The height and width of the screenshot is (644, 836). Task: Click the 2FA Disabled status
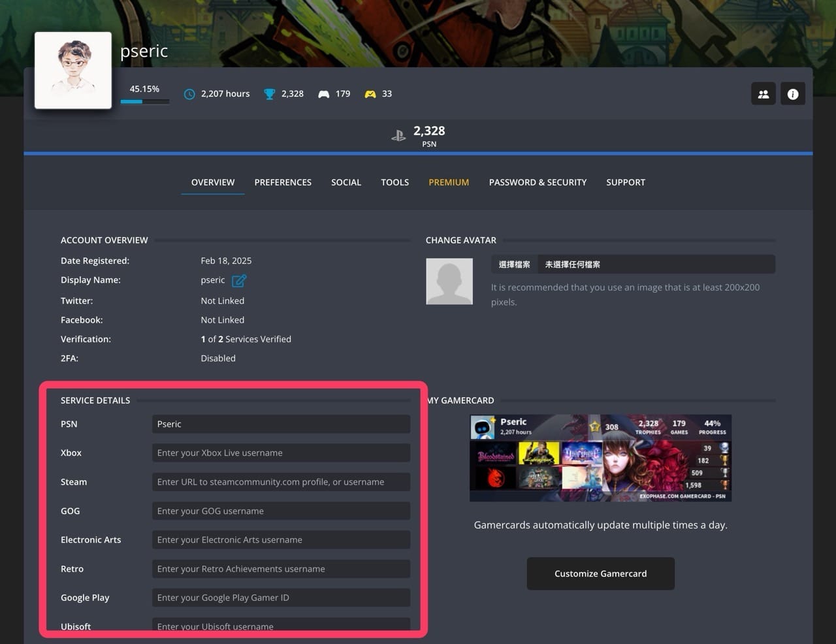(218, 358)
